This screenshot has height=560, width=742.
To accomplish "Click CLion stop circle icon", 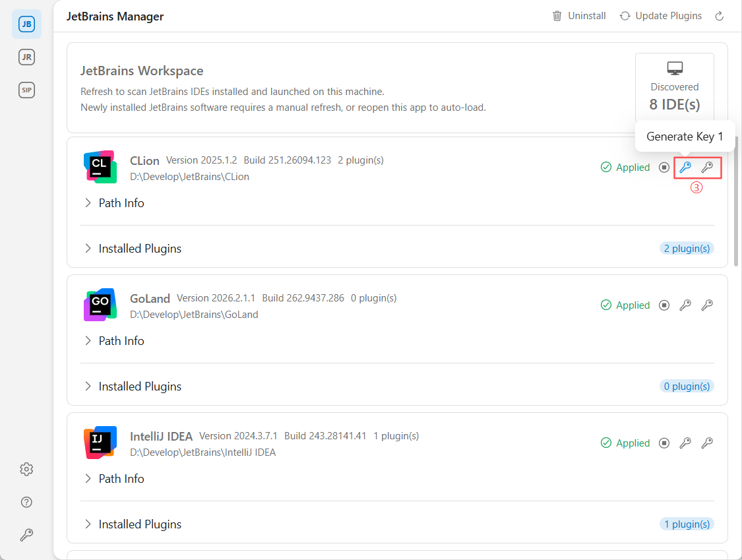I will (x=664, y=167).
